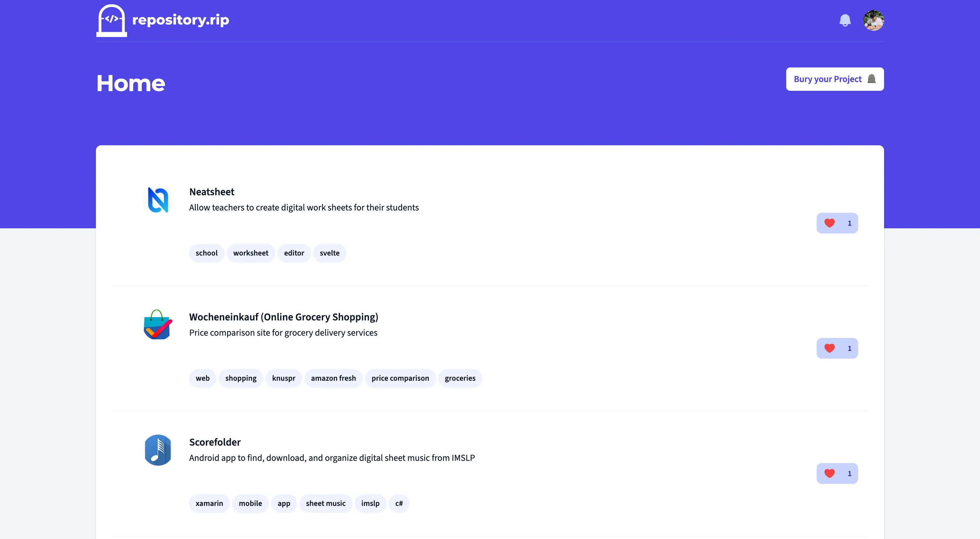Click the heart on Scorefolder
Viewport: 980px width, 539px height.
pos(830,473)
